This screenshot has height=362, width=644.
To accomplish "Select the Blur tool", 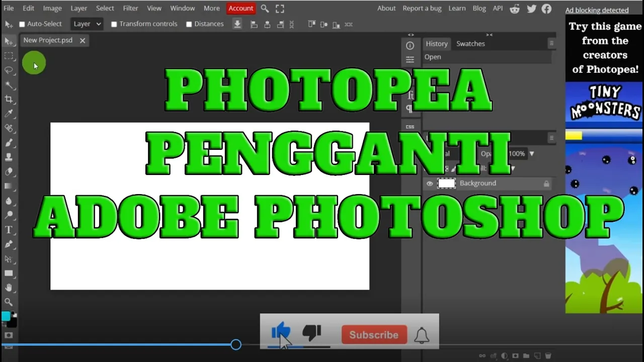I will point(9,201).
